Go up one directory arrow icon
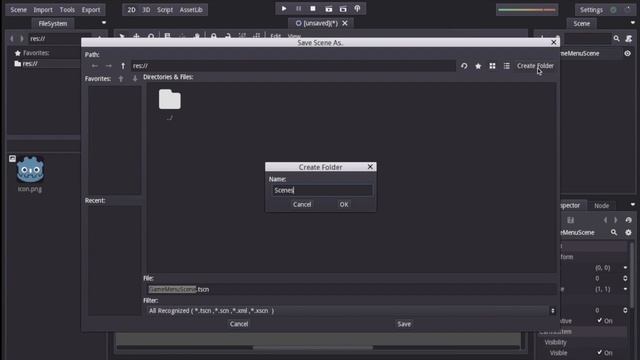Screen dimensions: 640x360 point(123,66)
